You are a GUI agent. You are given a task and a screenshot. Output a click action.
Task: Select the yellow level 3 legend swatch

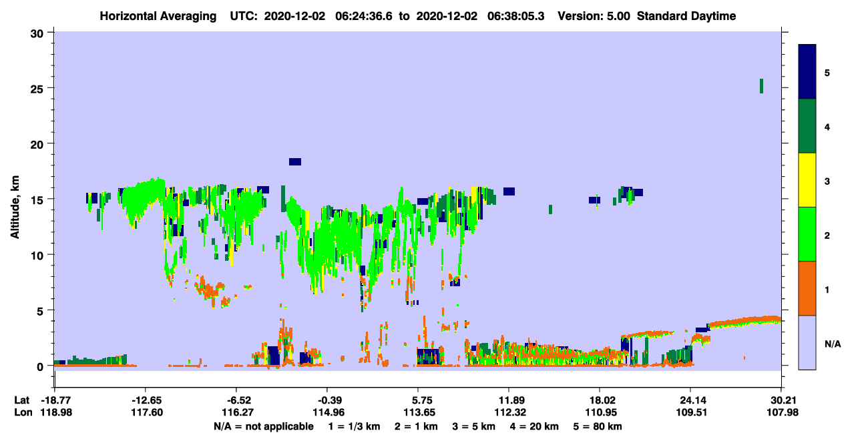point(807,180)
